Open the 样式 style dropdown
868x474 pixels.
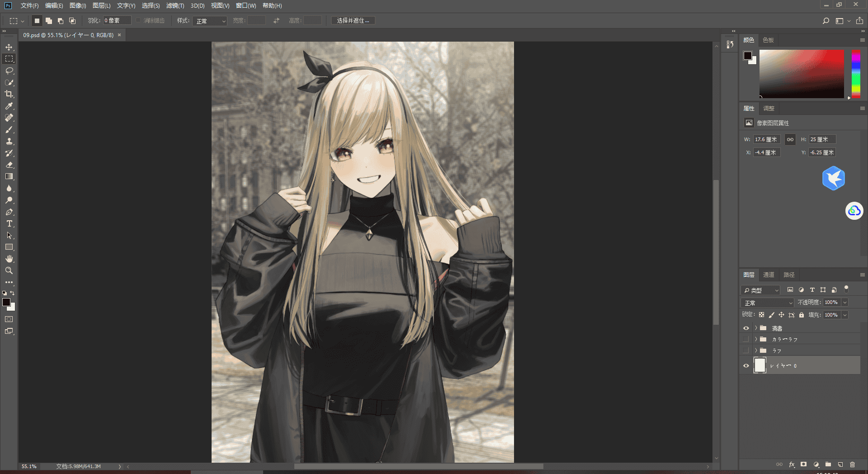(210, 21)
